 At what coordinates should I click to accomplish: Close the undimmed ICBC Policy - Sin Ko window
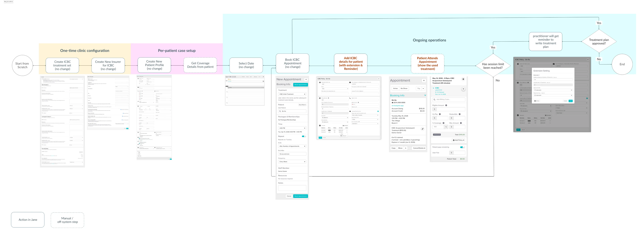coord(379,79)
